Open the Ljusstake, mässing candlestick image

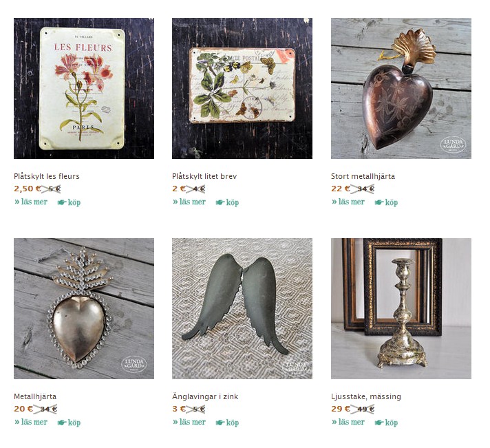click(x=401, y=309)
